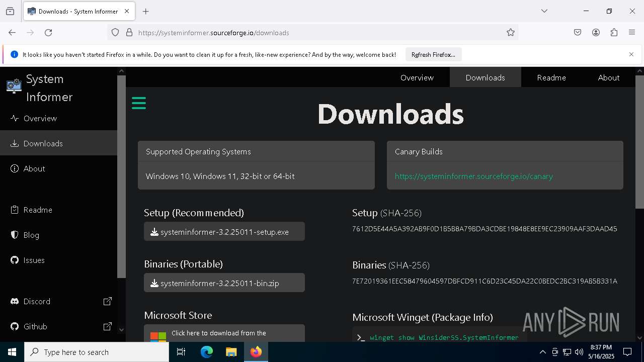
Task: Select the Overview top navigation tab
Action: (417, 77)
